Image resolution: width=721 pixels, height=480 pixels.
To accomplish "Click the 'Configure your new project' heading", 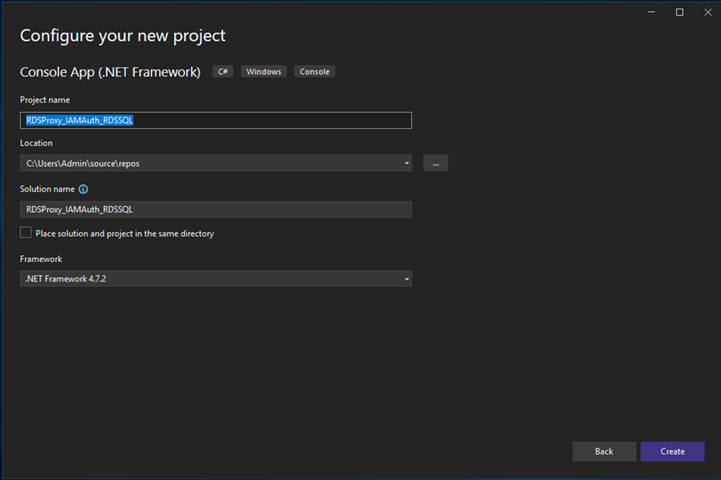I will pos(123,36).
